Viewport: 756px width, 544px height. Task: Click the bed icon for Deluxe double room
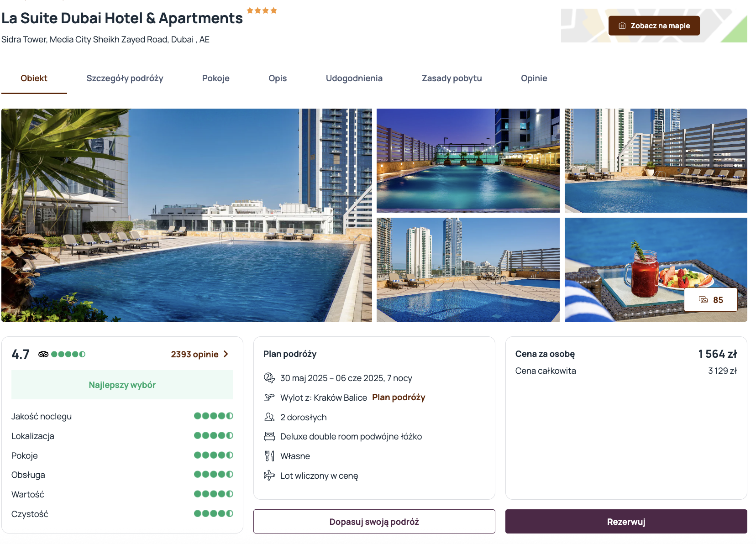tap(269, 436)
